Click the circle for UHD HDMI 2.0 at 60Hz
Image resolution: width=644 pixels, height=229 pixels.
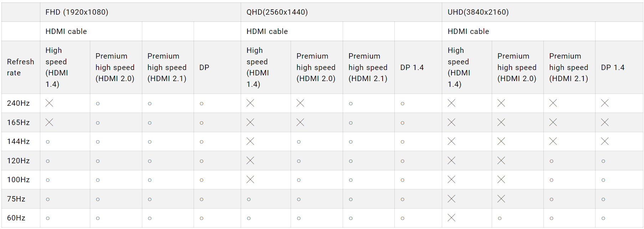pos(500,218)
